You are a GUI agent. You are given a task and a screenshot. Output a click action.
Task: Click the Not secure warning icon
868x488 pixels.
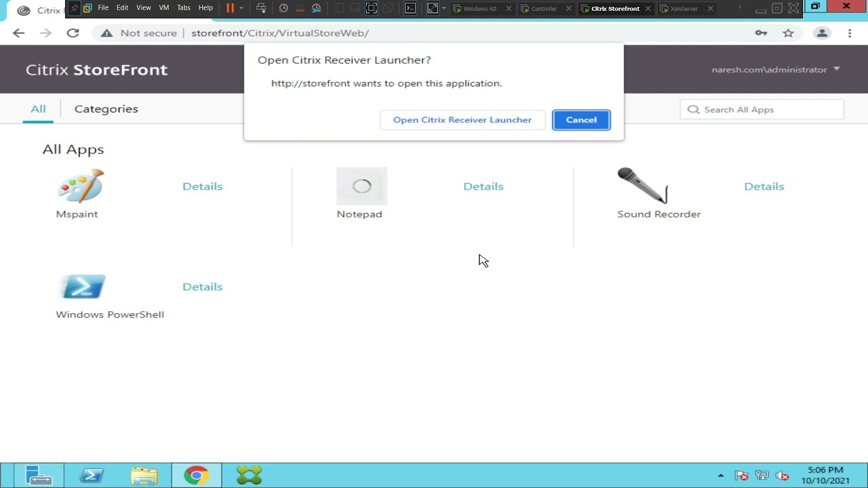pos(106,33)
